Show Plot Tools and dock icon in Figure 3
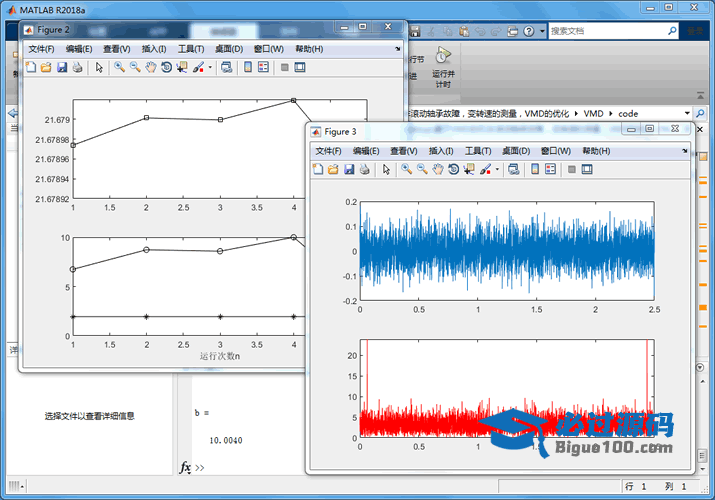 click(587, 170)
